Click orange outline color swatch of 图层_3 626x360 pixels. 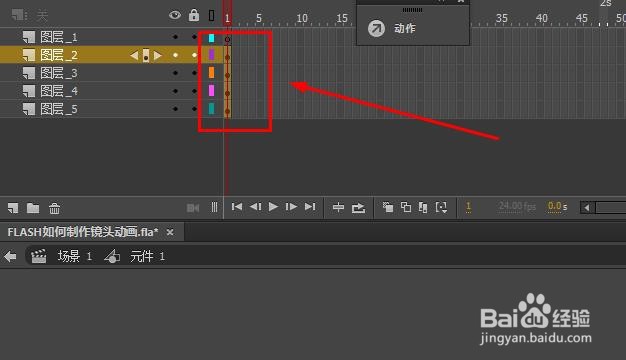point(212,73)
